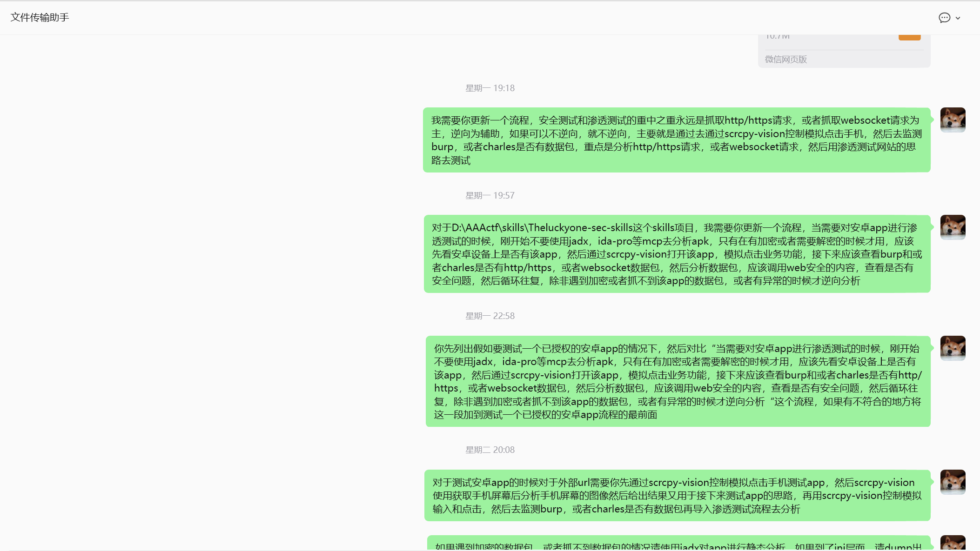Click the orange file type icon on card

point(909,37)
